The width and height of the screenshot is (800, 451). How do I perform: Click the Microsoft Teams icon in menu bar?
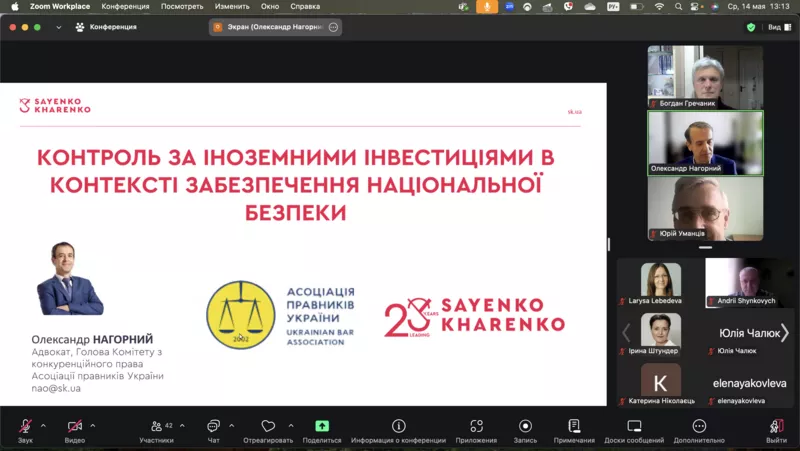[x=463, y=7]
